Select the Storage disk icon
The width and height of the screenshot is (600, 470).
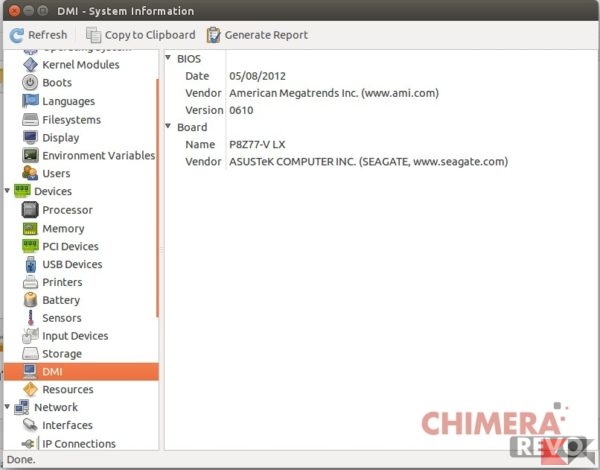[x=30, y=354]
